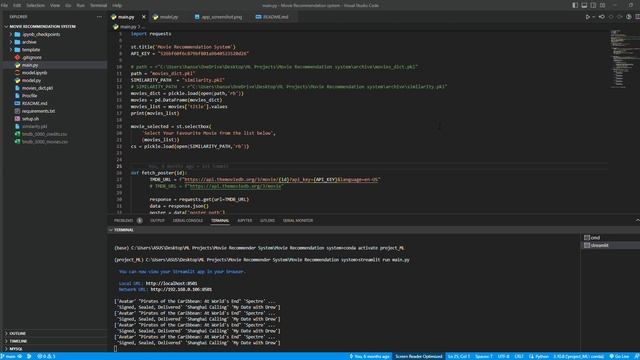
Task: Open the Terminal menu
Action: pyautogui.click(x=98, y=5)
